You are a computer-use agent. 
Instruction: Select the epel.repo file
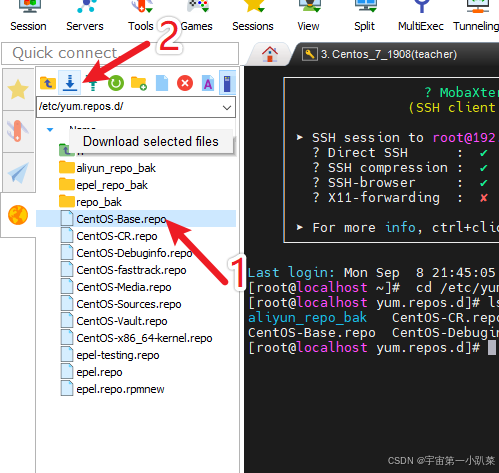tap(99, 372)
